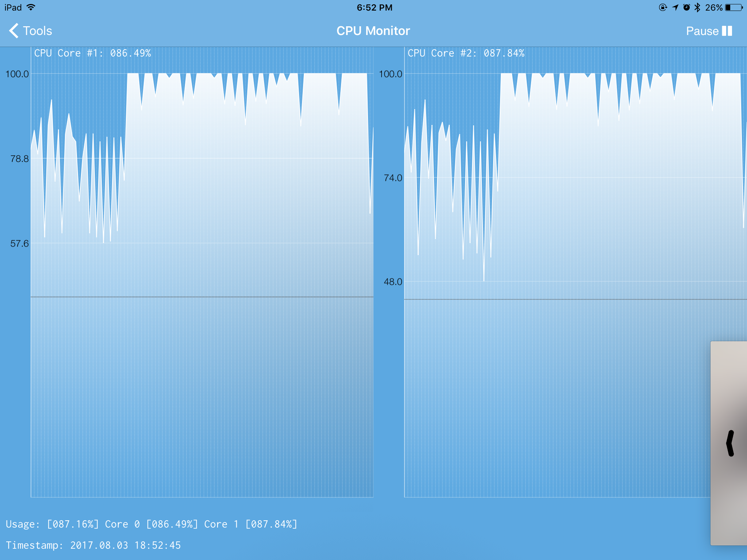Tap the CPU Monitor title

point(373,31)
